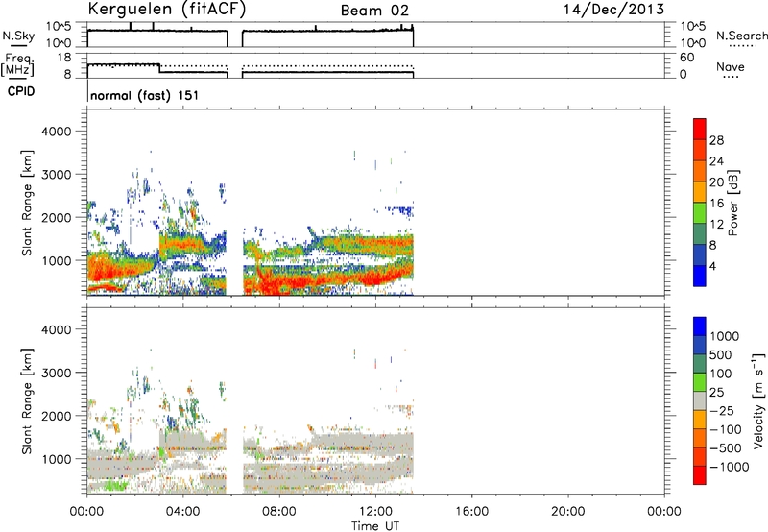Click the '−25' label on velocity colorbar
This screenshot has height=532, width=768.
point(721,411)
